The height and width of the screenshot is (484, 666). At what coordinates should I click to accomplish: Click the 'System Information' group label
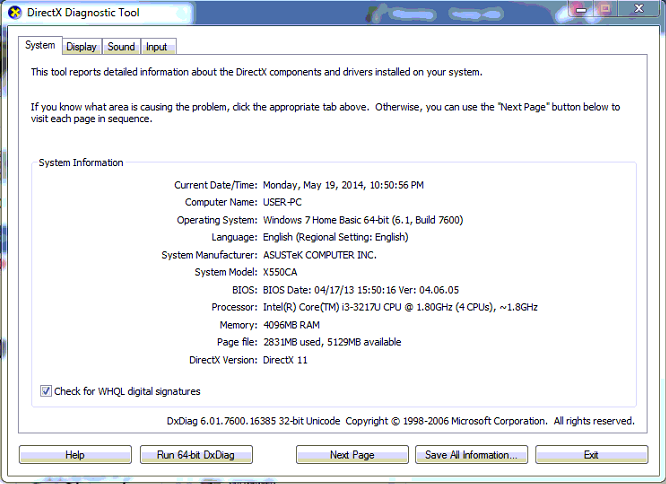[81, 163]
